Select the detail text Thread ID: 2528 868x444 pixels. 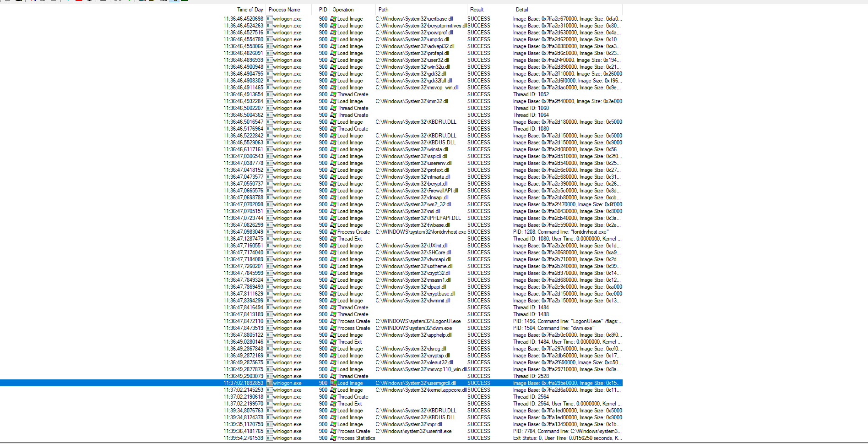click(531, 376)
